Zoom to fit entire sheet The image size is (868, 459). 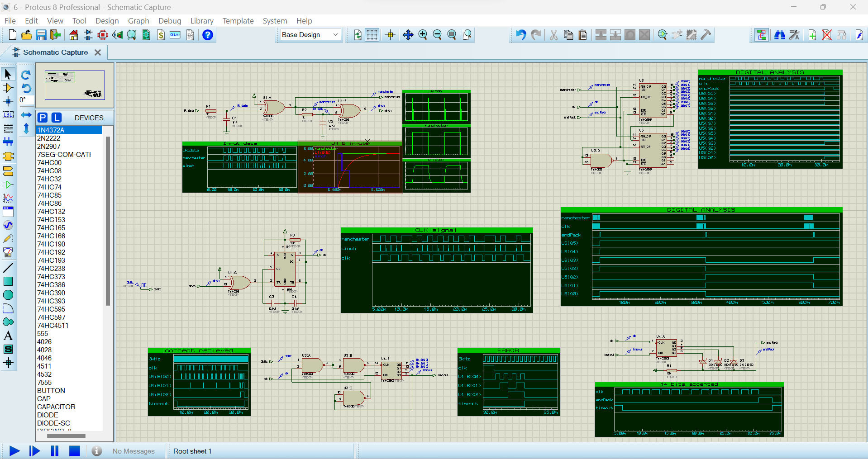tap(452, 35)
